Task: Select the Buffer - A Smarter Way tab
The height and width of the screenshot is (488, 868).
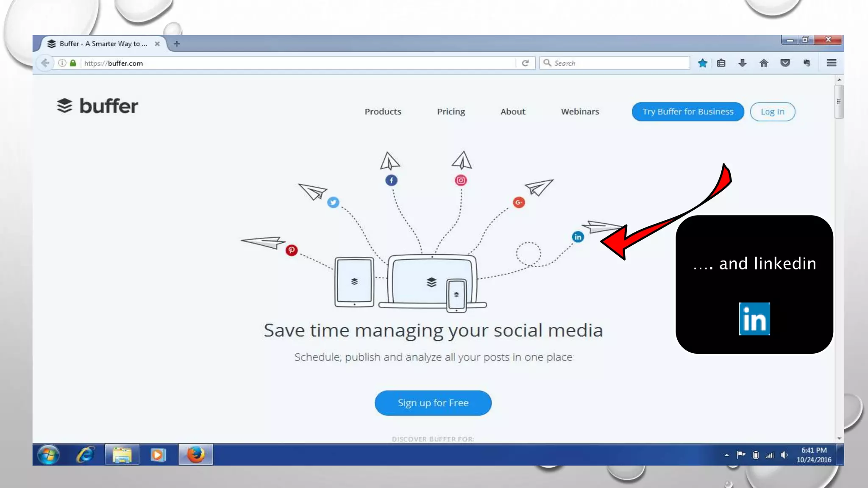Action: click(x=103, y=44)
